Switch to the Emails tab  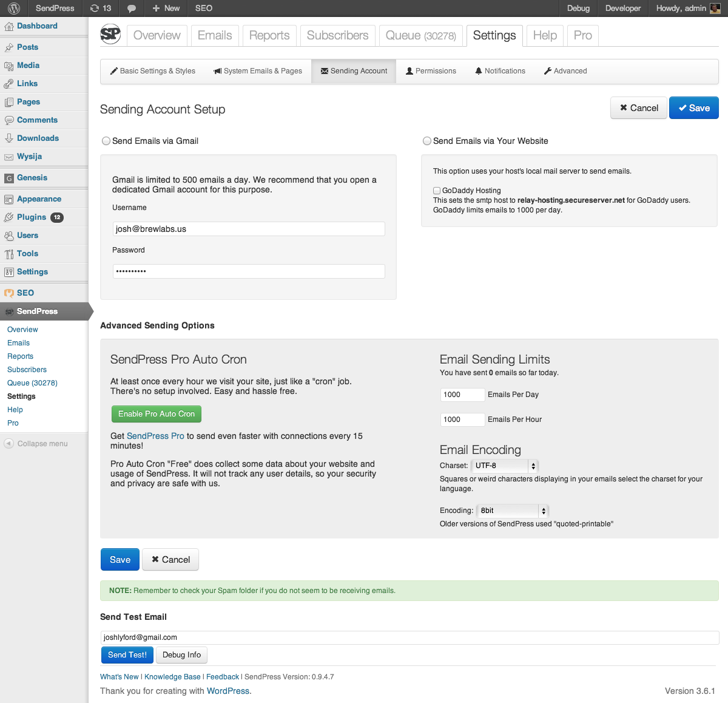point(215,35)
